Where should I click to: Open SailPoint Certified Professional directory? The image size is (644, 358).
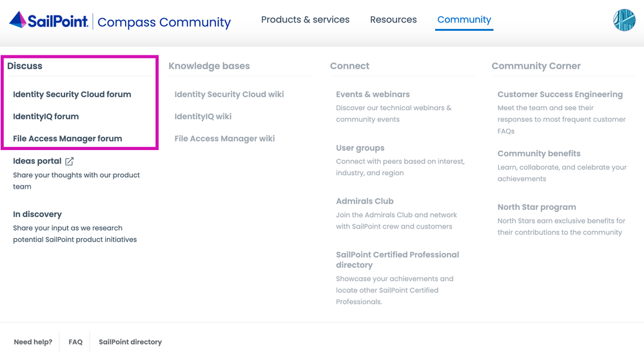pyautogui.click(x=397, y=259)
